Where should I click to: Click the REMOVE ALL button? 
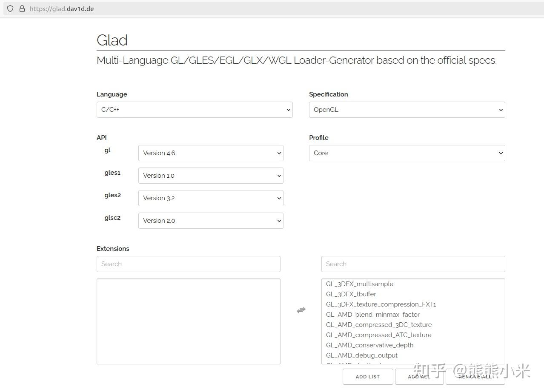click(475, 377)
